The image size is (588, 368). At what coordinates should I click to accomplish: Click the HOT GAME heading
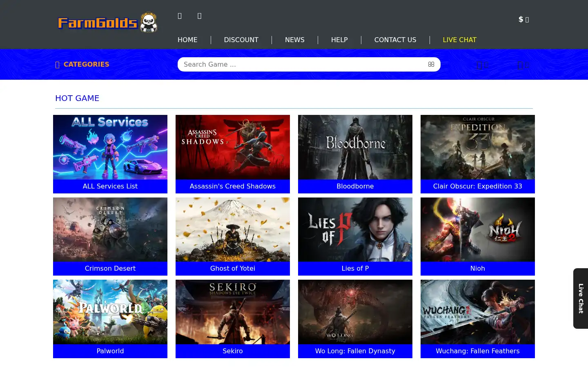77,98
